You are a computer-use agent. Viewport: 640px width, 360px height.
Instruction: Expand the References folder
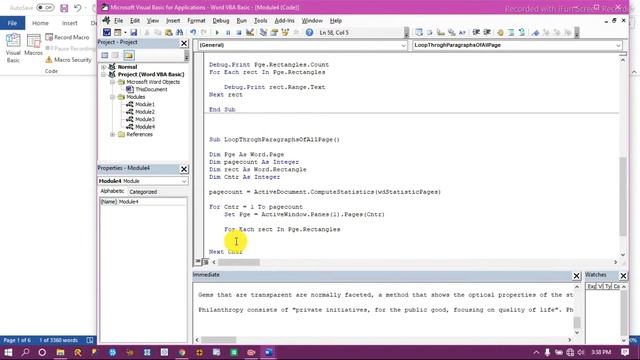tap(113, 134)
